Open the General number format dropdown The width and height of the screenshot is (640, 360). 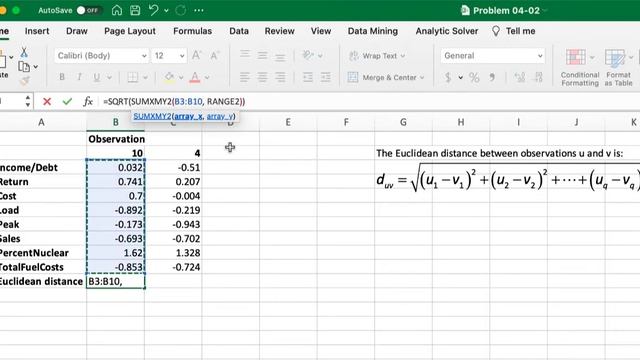click(x=493, y=56)
